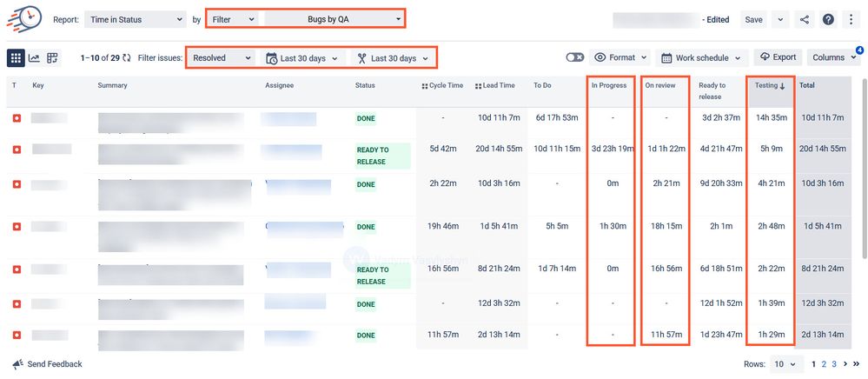Open the Resolved filter dropdown
868x379 pixels.
[x=222, y=57]
